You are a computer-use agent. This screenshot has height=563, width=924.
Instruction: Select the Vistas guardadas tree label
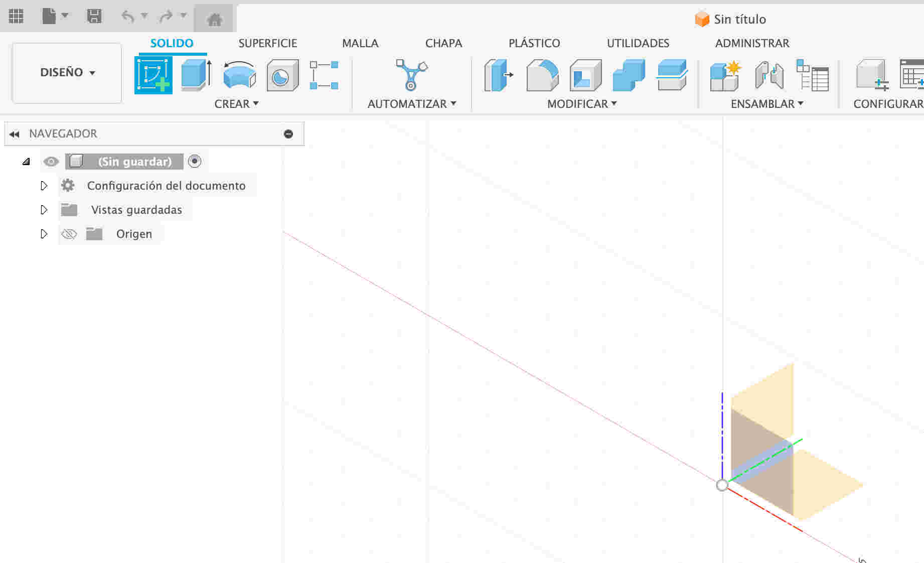pos(136,210)
